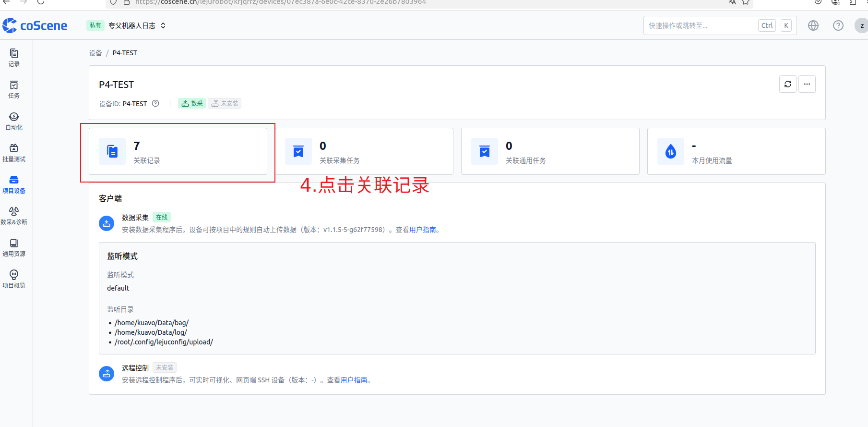Screen dimensions: 868x427
Task: Open the language globe icon
Action: pyautogui.click(x=813, y=25)
